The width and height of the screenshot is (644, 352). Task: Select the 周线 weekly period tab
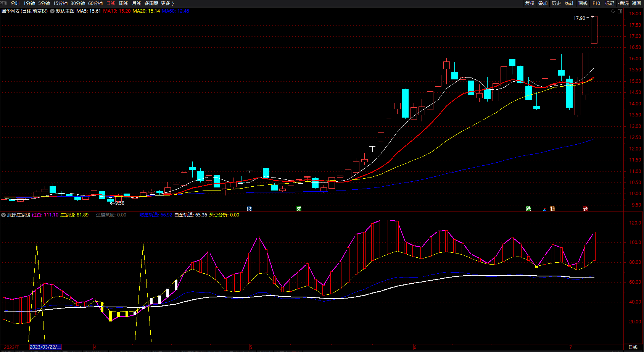click(x=124, y=3)
